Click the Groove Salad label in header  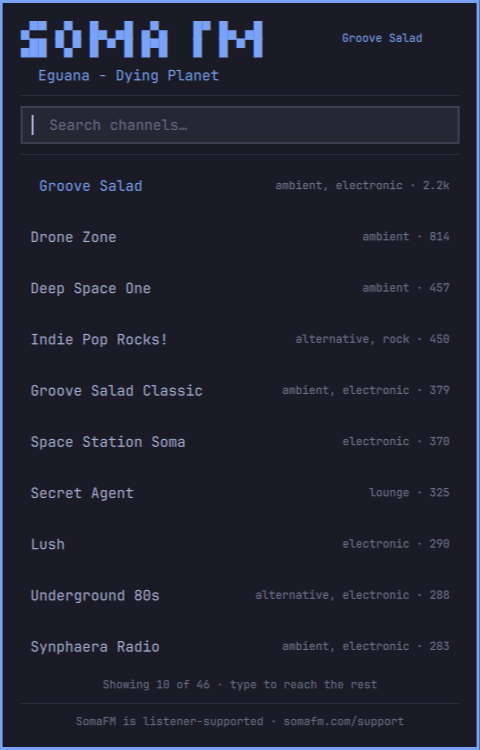[382, 38]
